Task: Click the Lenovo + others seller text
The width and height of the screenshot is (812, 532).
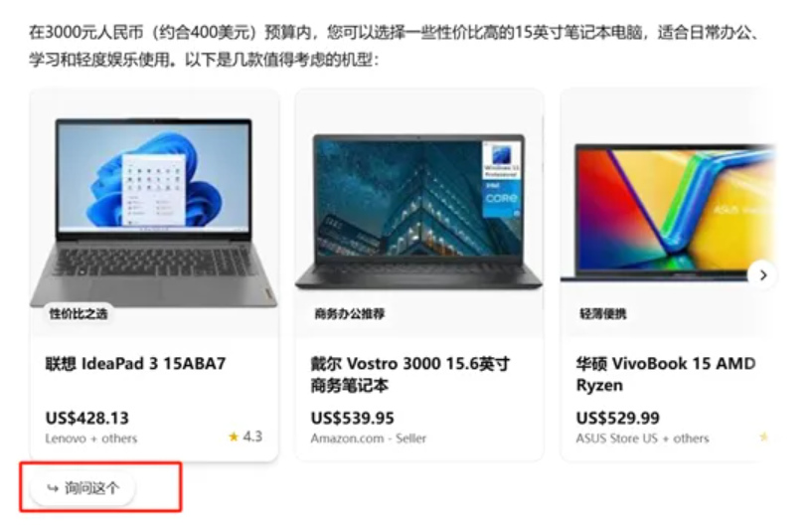Action: pyautogui.click(x=91, y=439)
